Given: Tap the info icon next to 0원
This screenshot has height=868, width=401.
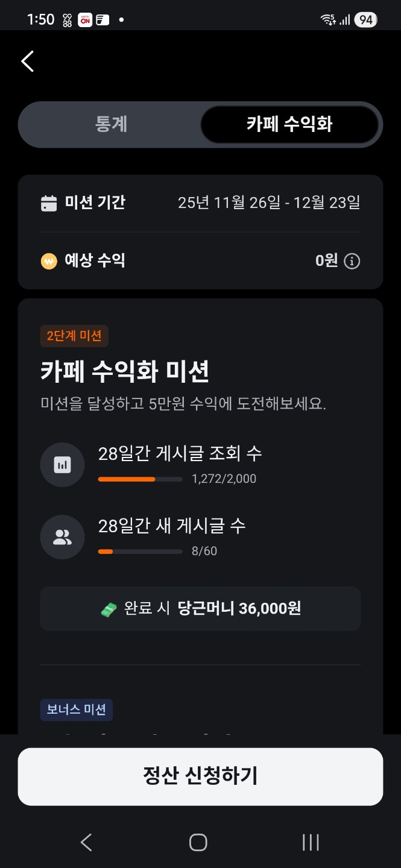Looking at the screenshot, I should 352,261.
